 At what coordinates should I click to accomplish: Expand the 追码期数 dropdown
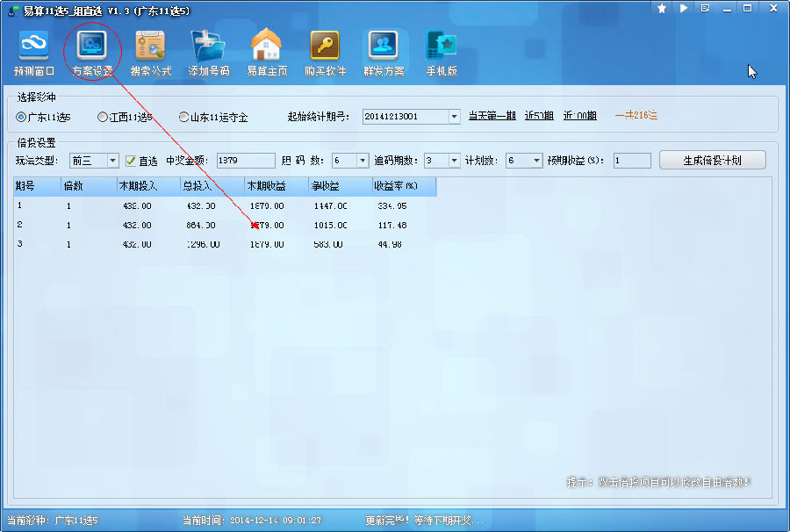tap(454, 161)
